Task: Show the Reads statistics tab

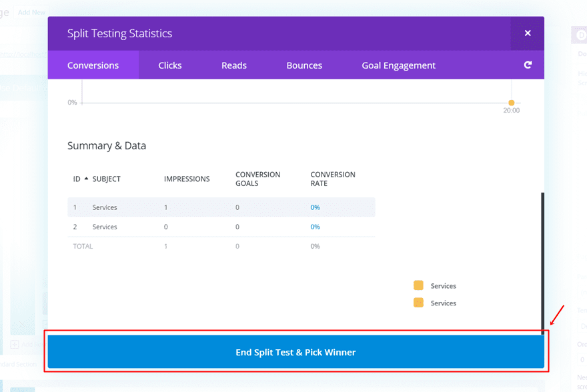Action: 234,65
